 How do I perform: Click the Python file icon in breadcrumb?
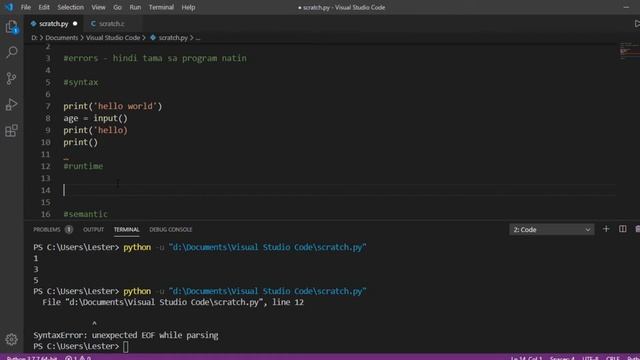(x=153, y=38)
